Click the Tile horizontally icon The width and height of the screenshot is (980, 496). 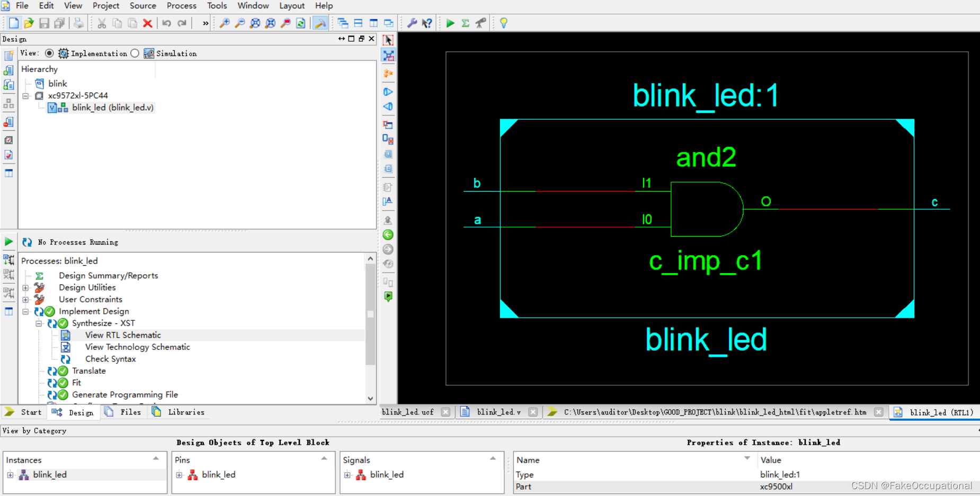tap(358, 23)
